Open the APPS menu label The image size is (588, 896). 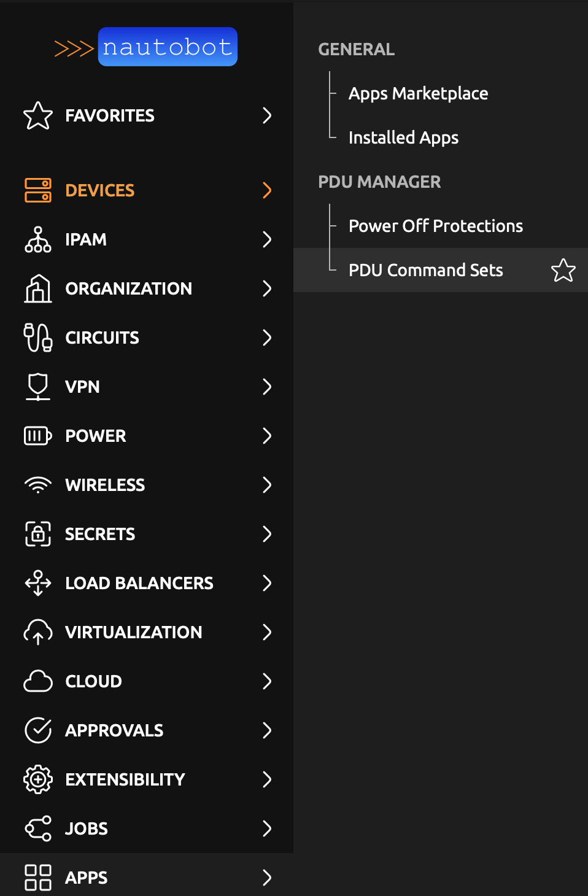pos(87,878)
